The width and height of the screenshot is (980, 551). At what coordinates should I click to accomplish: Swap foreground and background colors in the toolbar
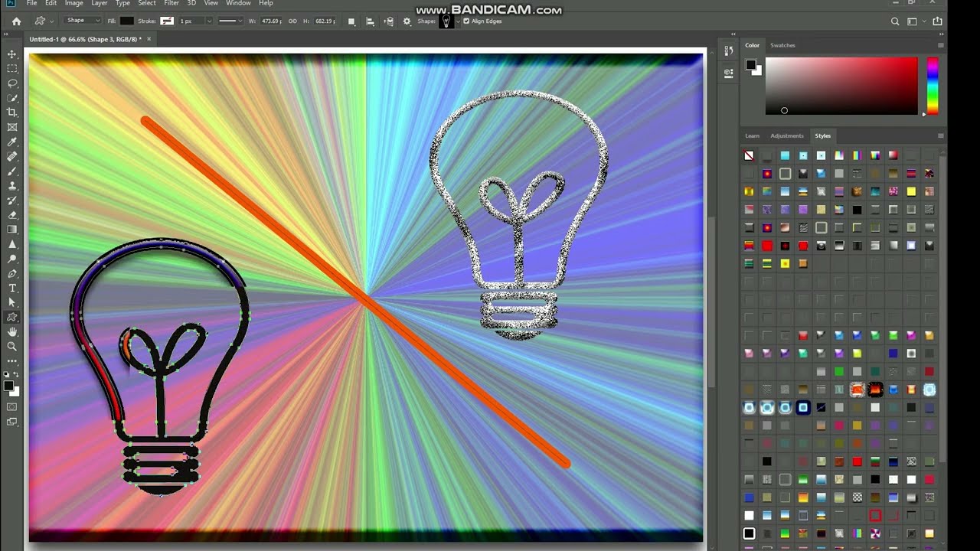(x=16, y=374)
